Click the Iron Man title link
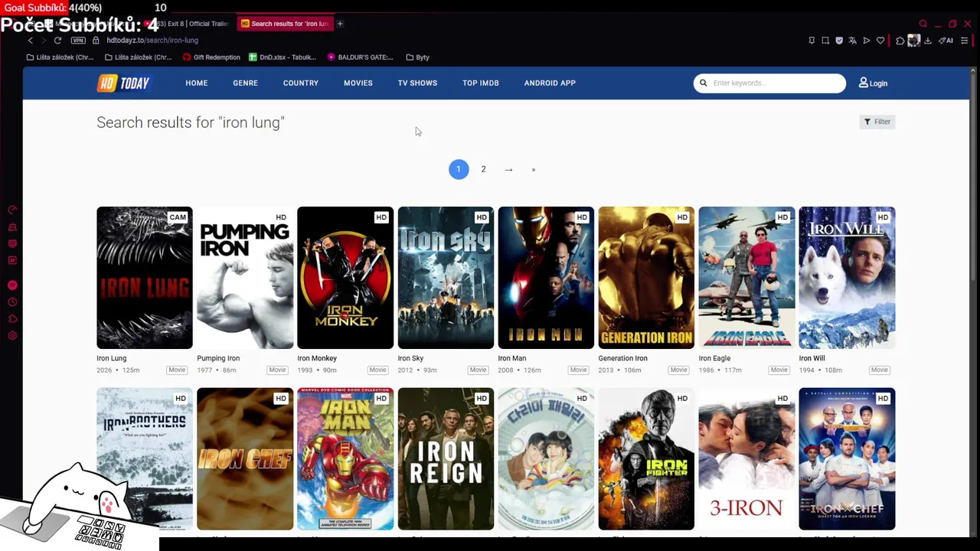 coord(512,358)
